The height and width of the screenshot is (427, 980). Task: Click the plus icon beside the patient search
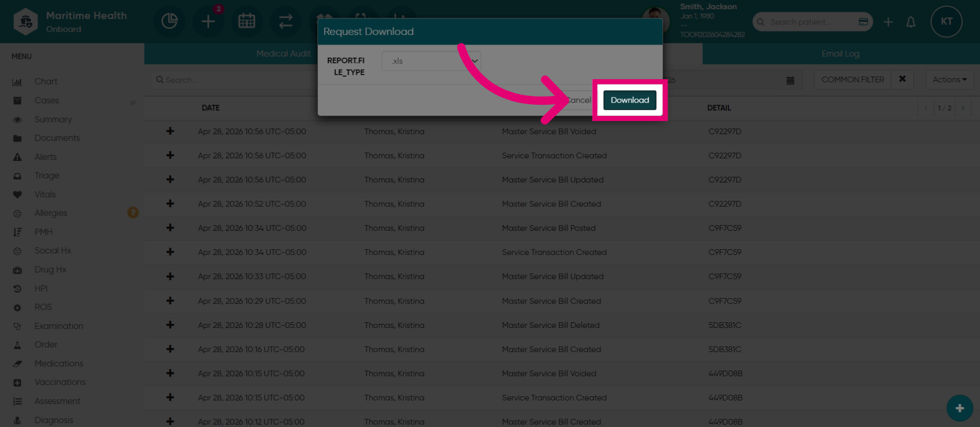pyautogui.click(x=888, y=22)
